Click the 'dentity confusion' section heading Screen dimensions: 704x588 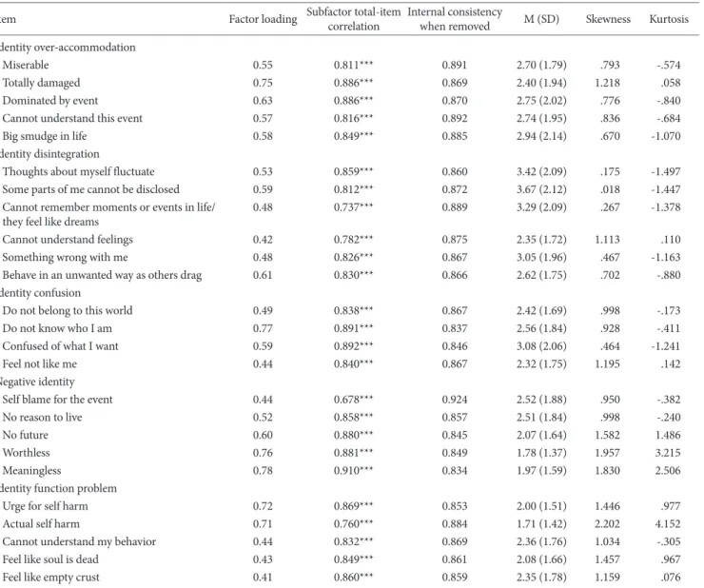[40, 293]
